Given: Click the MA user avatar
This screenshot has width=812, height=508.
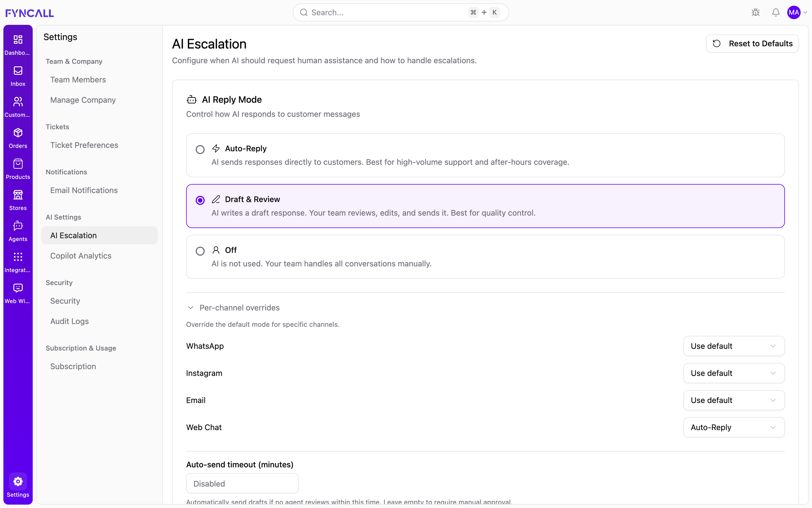Looking at the screenshot, I should (x=794, y=12).
